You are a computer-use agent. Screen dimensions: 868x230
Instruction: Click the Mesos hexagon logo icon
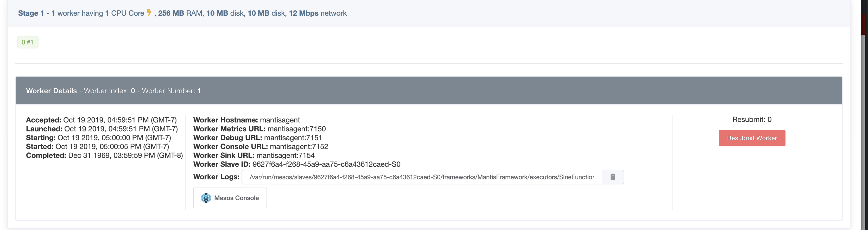click(x=206, y=198)
